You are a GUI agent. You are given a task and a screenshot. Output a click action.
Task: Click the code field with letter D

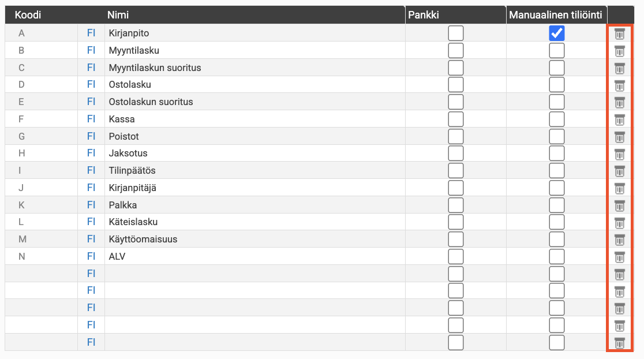point(40,85)
